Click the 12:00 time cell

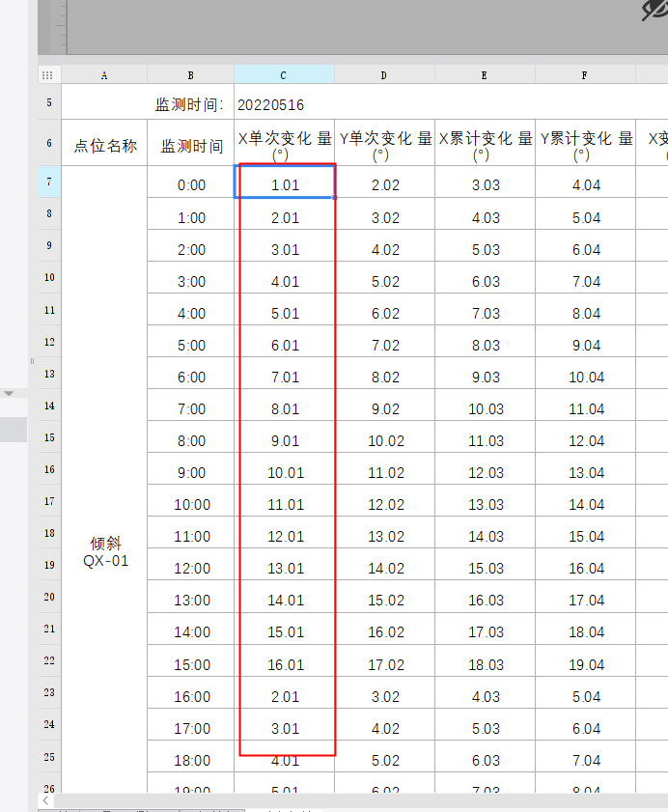point(191,568)
